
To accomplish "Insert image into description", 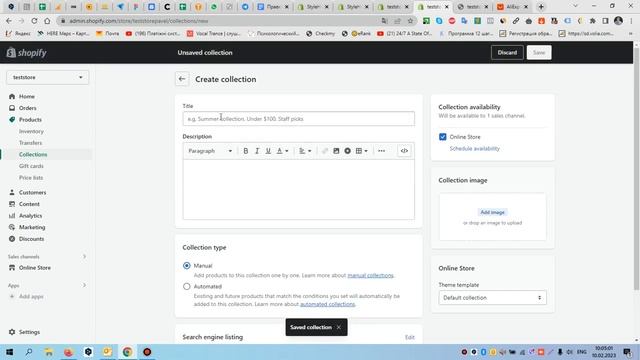I will point(336,151).
